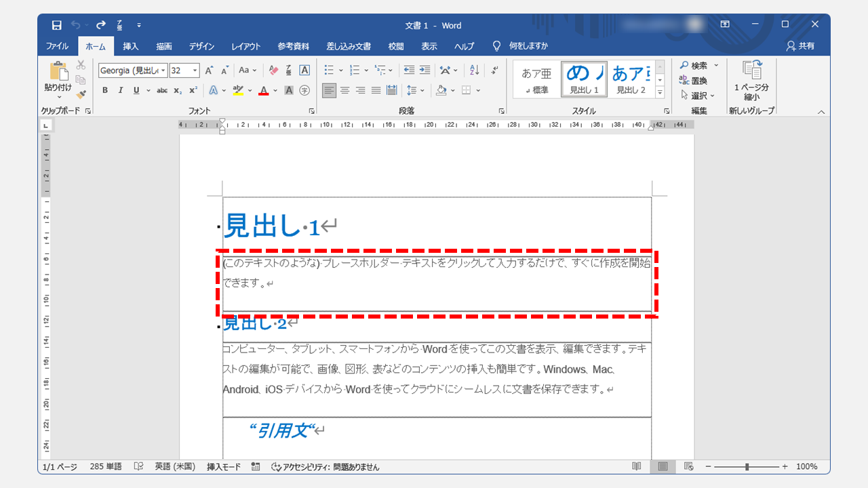
Task: Toggle Justify alignment
Action: pyautogui.click(x=376, y=90)
